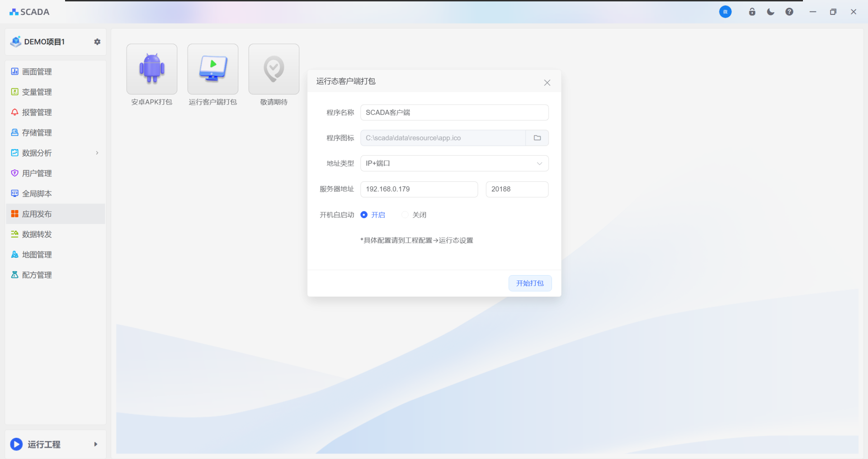Select 开启 for auto-start on boot

pyautogui.click(x=364, y=215)
